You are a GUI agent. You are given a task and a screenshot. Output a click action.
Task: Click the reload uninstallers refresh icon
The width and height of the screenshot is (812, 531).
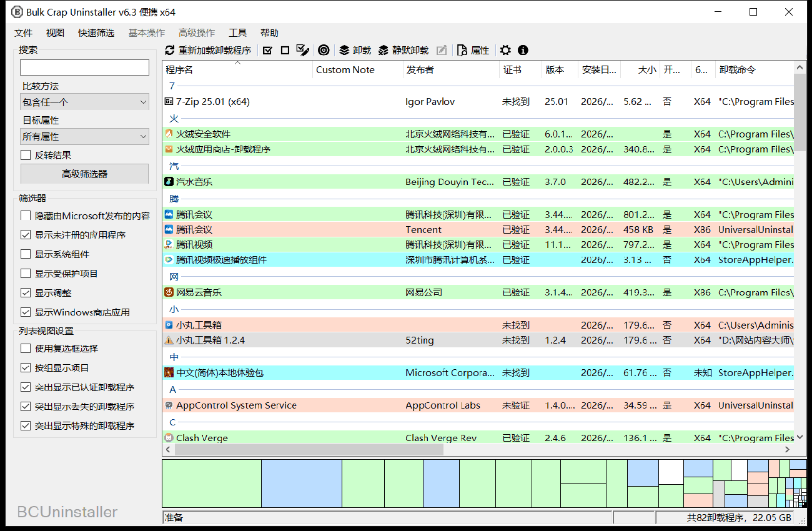[170, 51]
